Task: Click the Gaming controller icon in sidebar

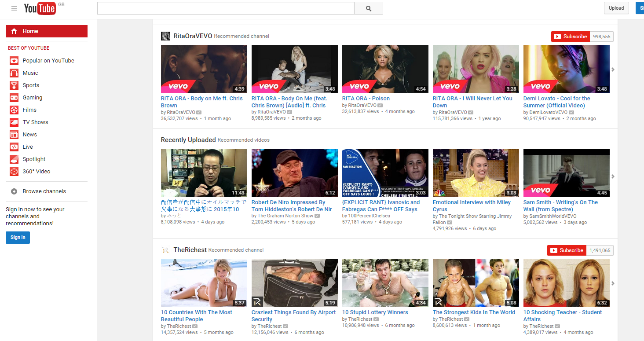Action: (14, 98)
